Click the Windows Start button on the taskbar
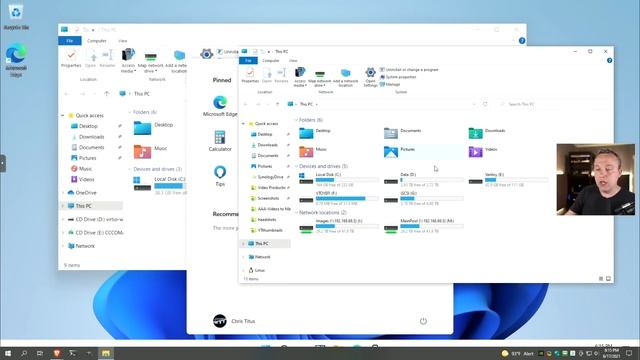 (8, 353)
